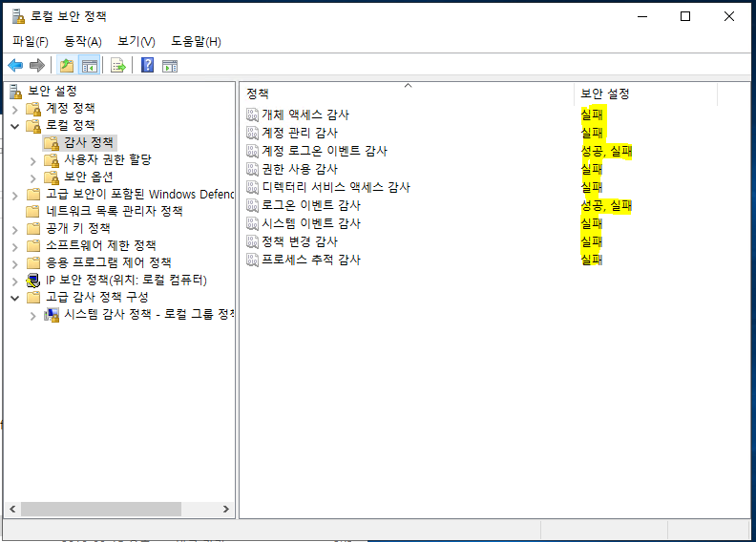Click the policy icon beside 권한 사용 감사
The width and height of the screenshot is (756, 542).
pyautogui.click(x=253, y=169)
